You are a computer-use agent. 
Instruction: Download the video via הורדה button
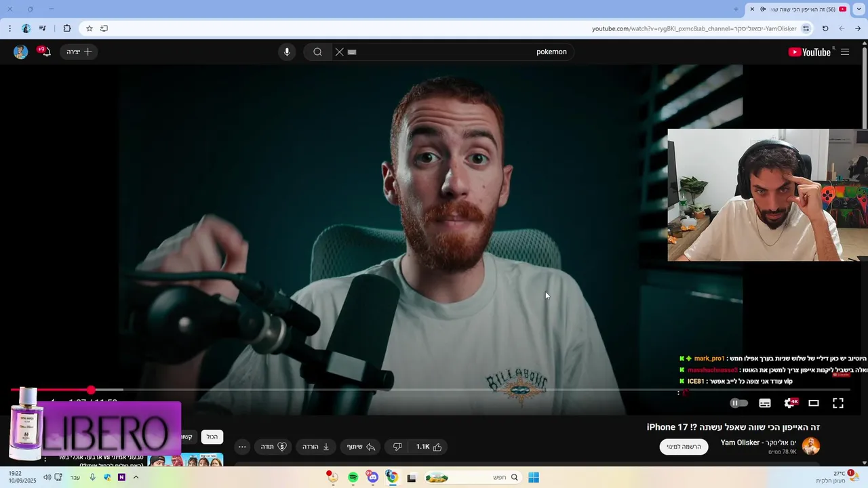[316, 447]
